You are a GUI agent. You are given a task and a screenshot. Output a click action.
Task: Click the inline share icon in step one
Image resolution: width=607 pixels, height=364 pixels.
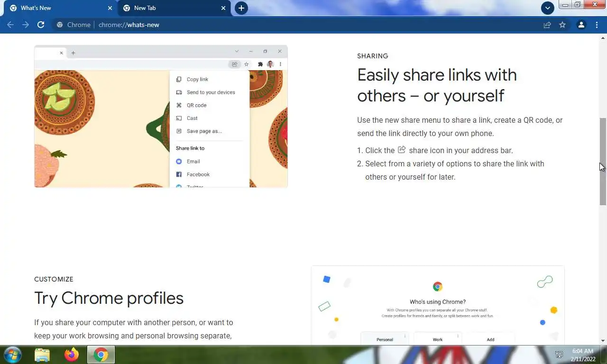click(402, 150)
